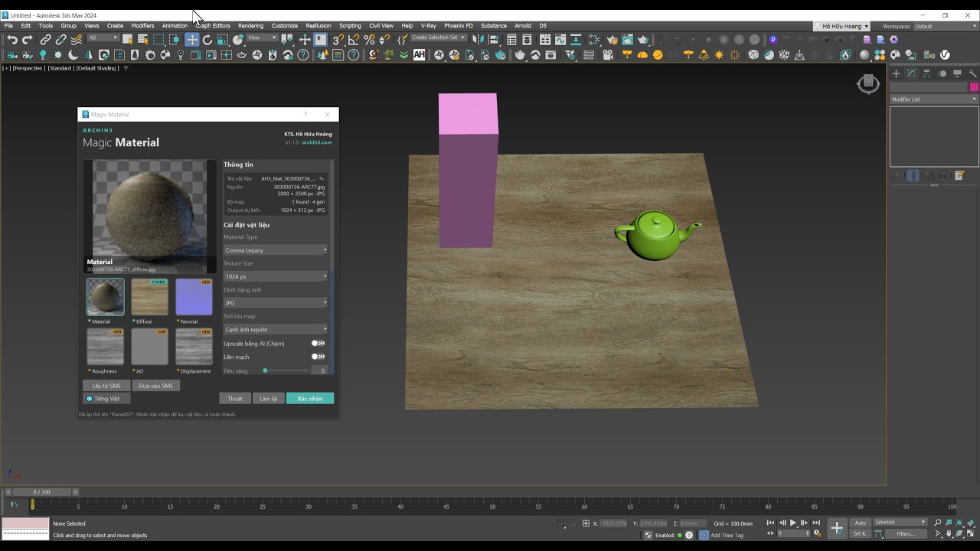980x551 pixels.
Task: Click the Undo arrow in main toolbar
Action: click(11, 40)
